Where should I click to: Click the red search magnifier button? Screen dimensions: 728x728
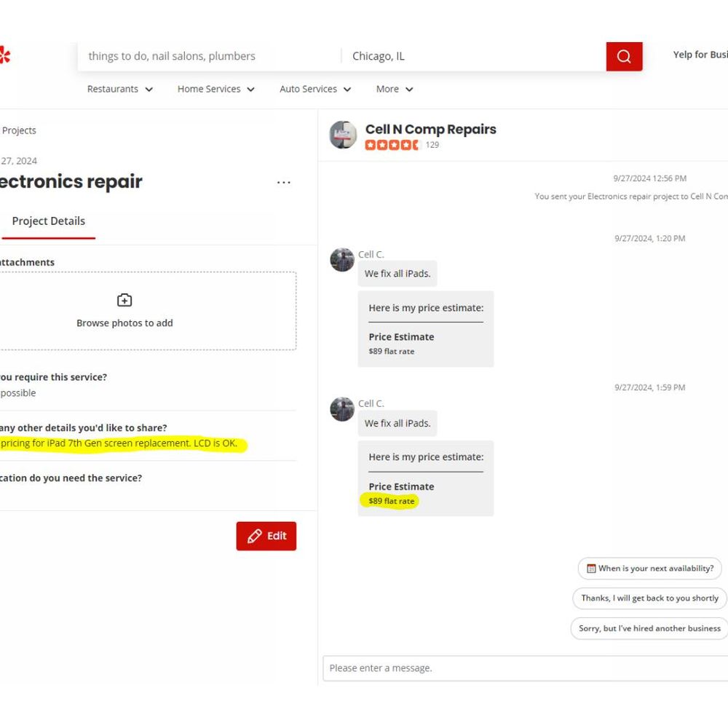624,56
